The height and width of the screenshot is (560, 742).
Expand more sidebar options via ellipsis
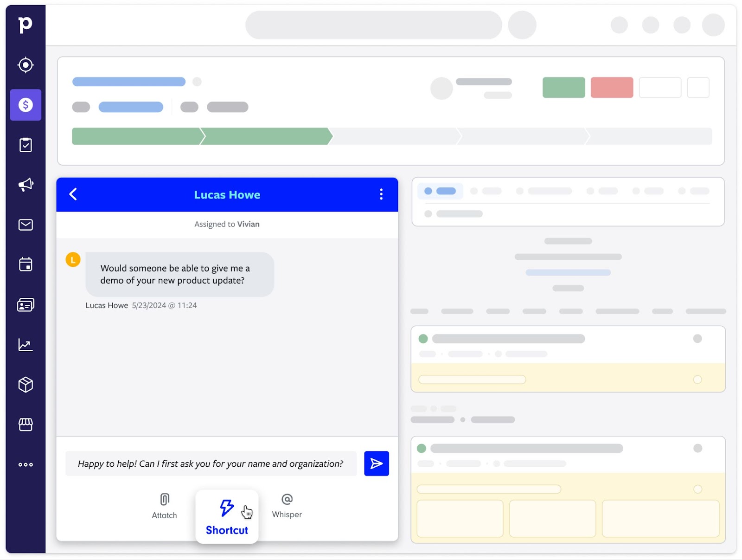(x=26, y=464)
